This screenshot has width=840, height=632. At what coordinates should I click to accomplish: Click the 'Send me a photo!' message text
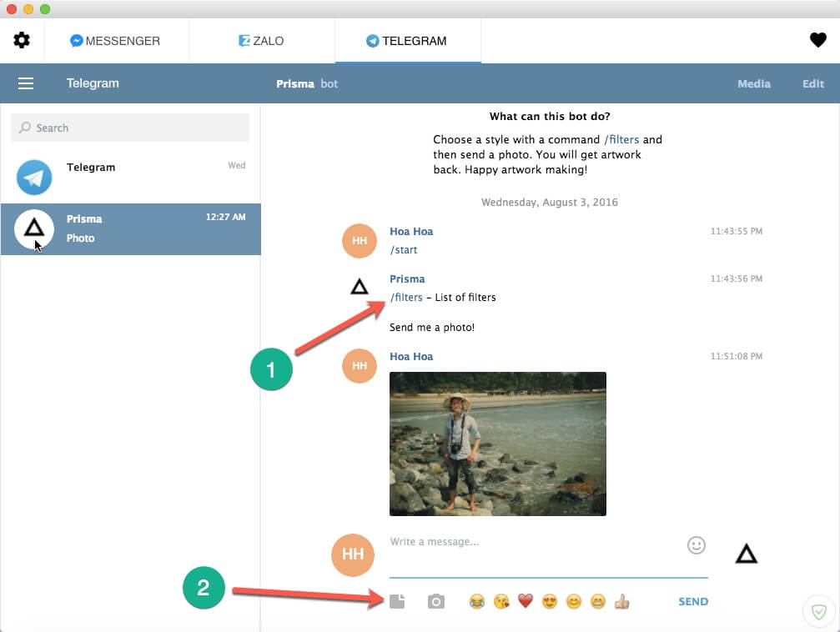point(432,327)
